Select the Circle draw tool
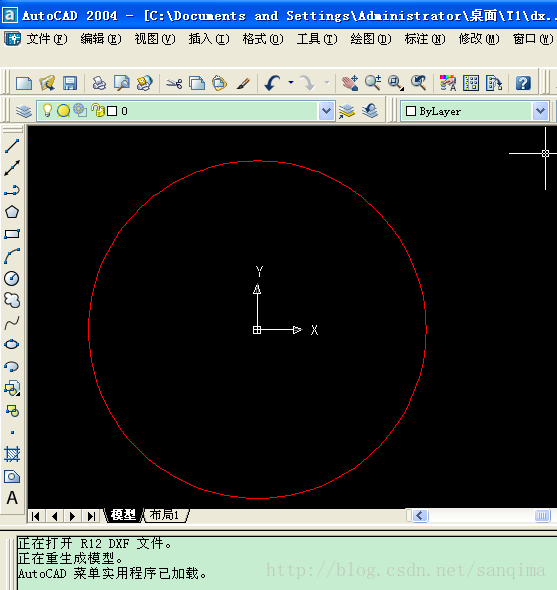The width and height of the screenshot is (557, 590). [x=12, y=278]
